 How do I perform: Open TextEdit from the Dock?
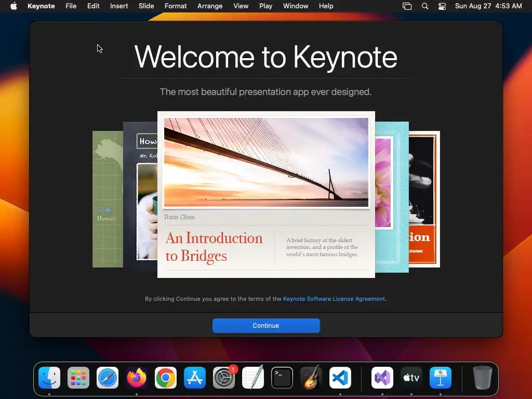[253, 378]
